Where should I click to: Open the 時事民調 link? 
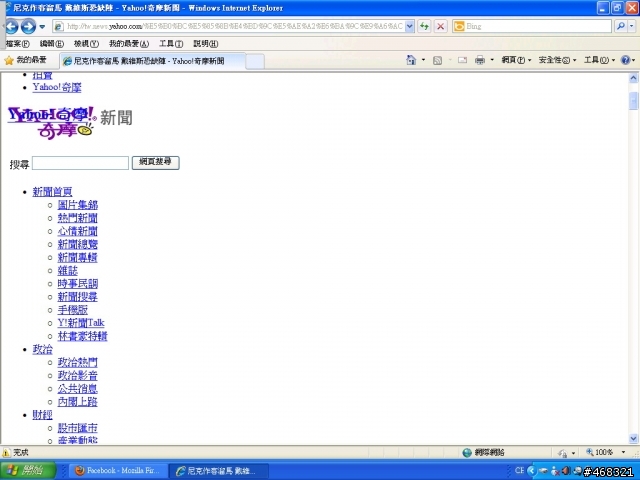point(78,283)
